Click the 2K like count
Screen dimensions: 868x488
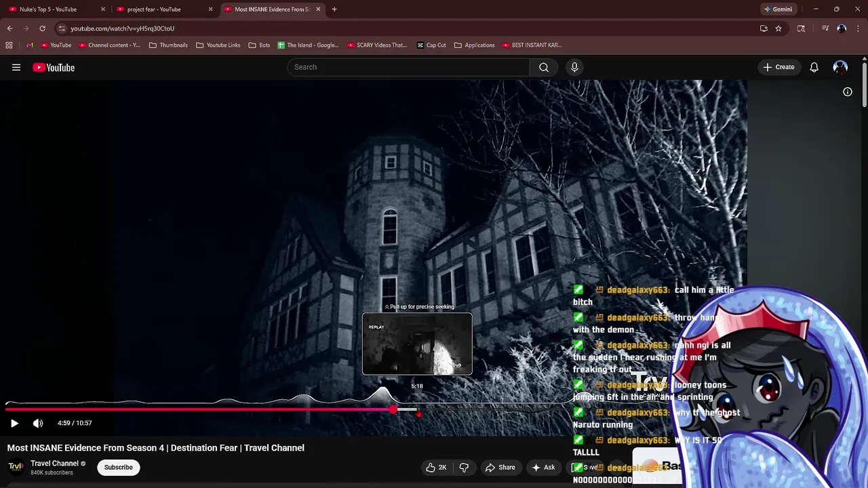tap(442, 467)
